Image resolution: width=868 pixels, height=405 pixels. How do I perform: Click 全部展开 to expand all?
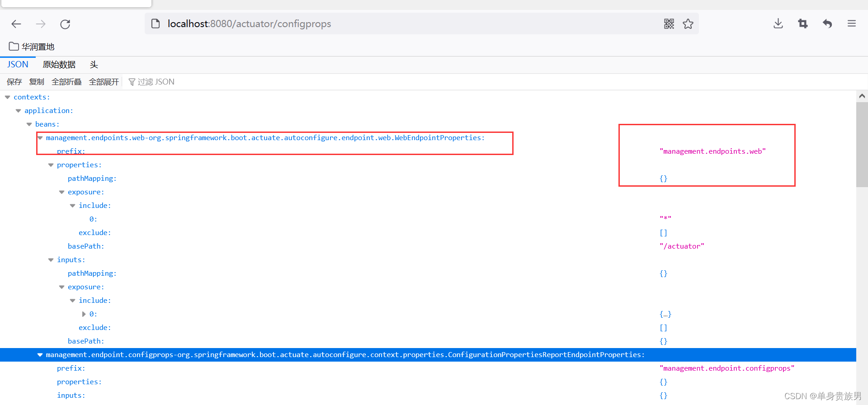[x=104, y=82]
